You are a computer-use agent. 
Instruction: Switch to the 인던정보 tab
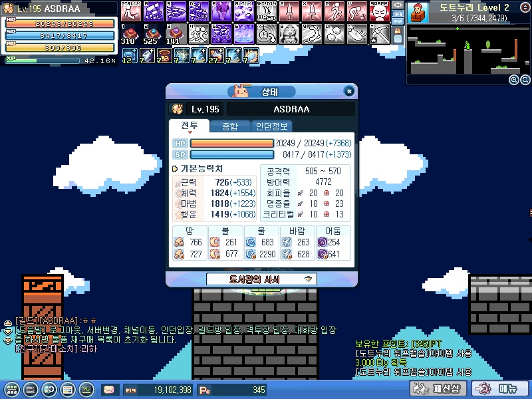click(271, 126)
